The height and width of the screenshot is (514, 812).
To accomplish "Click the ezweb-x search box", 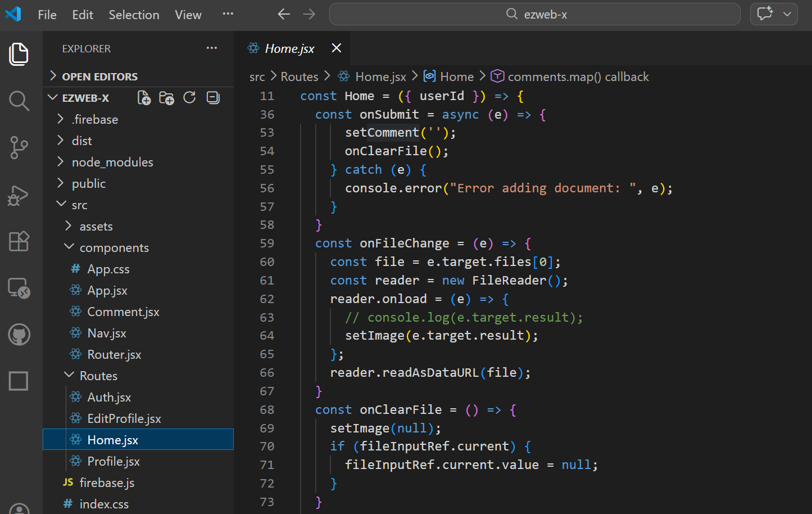I will click(535, 14).
